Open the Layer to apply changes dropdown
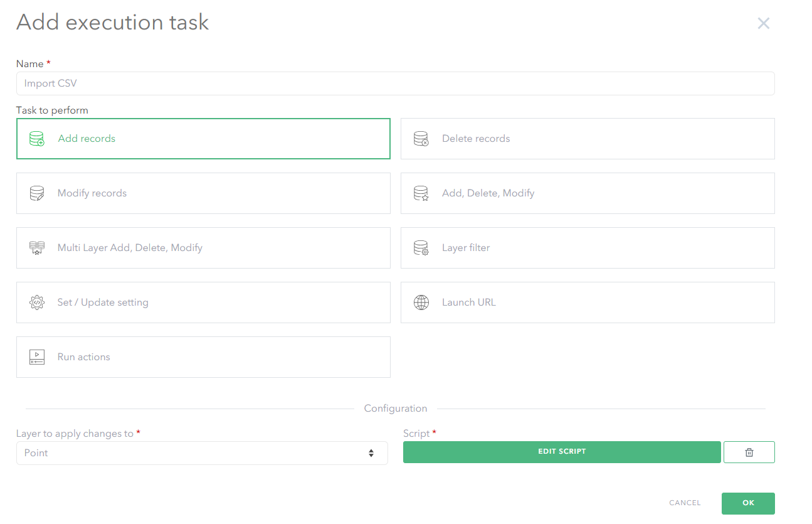 [201, 453]
